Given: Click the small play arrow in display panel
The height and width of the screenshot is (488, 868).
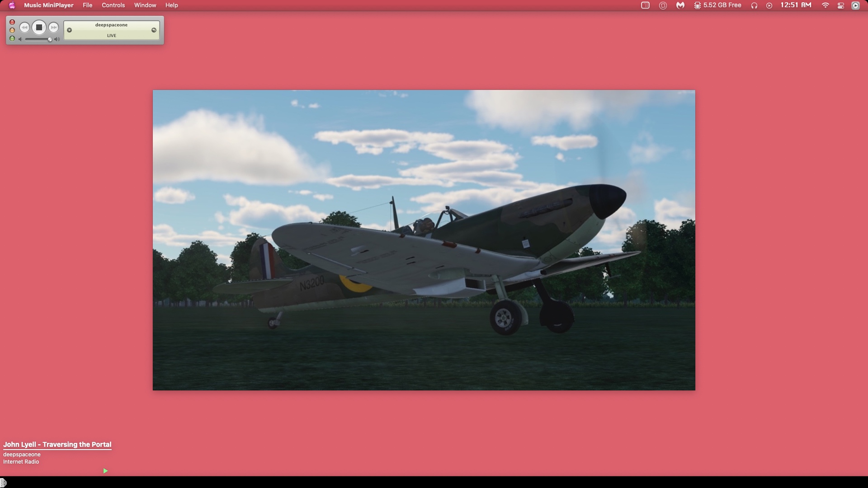Looking at the screenshot, I should (70, 30).
